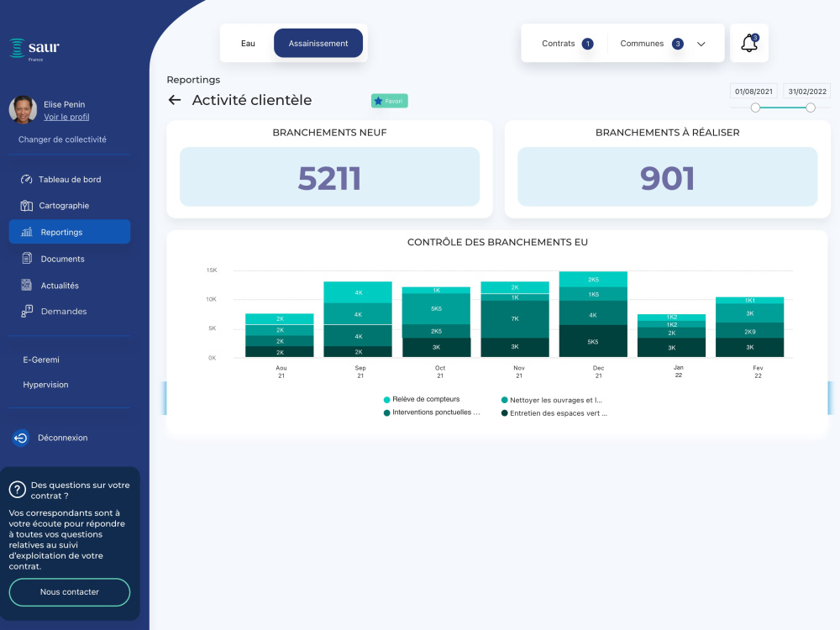Click the Contrats filter
The width and height of the screenshot is (840, 630).
coord(559,44)
